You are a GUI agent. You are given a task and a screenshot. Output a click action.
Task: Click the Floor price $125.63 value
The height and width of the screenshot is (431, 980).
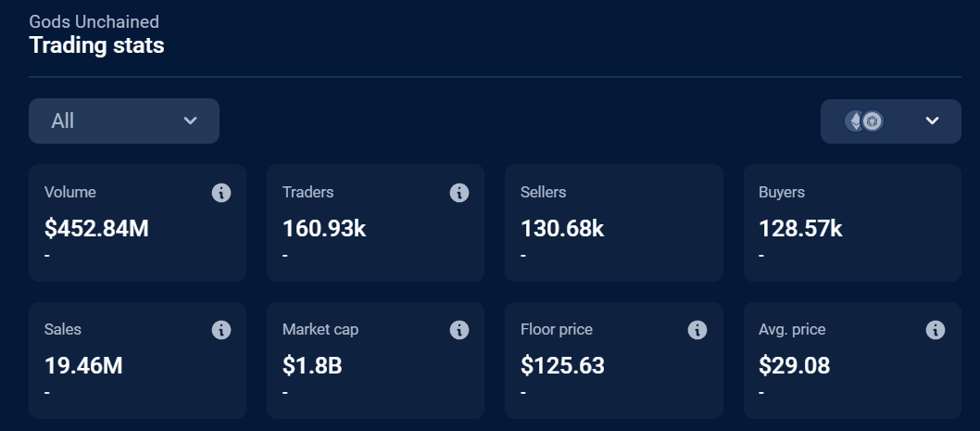coord(562,365)
